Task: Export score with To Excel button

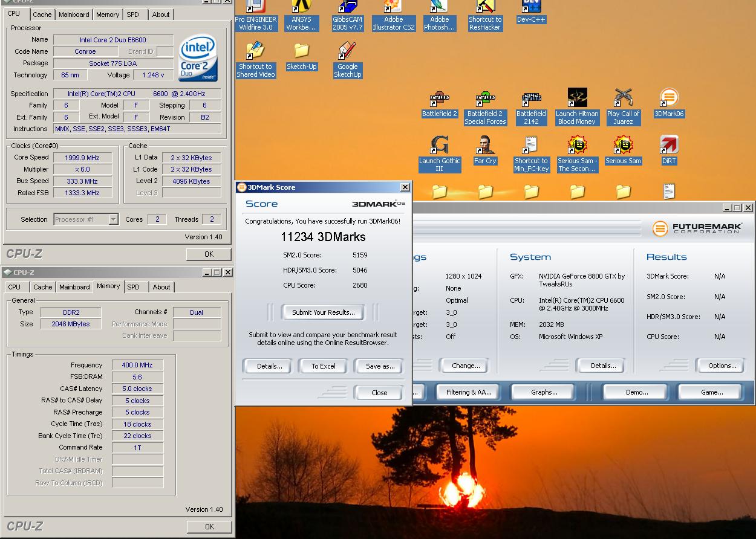Action: point(324,366)
